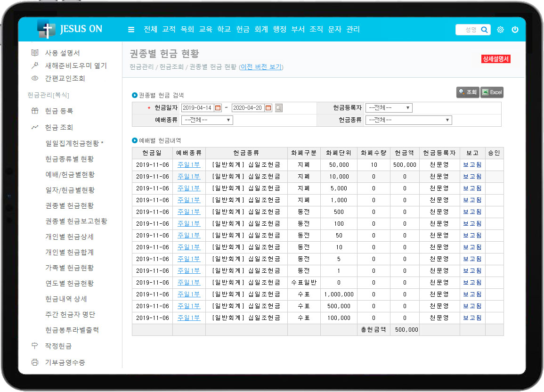Click the search magnifier in name box
544x392 pixels.
tap(484, 30)
